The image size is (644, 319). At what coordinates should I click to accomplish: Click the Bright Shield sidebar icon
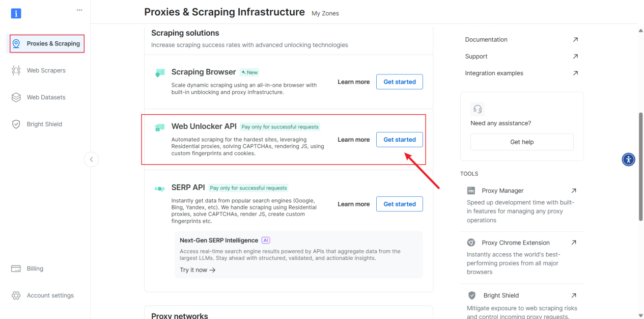point(16,124)
